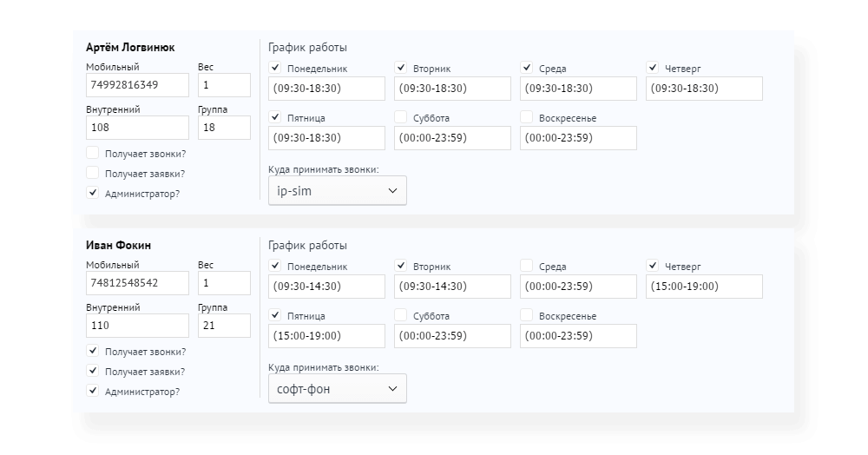Click Иван Фокин's Четверг time field (15:00-19:00)
Viewport: 868px width, 455px height.
click(704, 287)
